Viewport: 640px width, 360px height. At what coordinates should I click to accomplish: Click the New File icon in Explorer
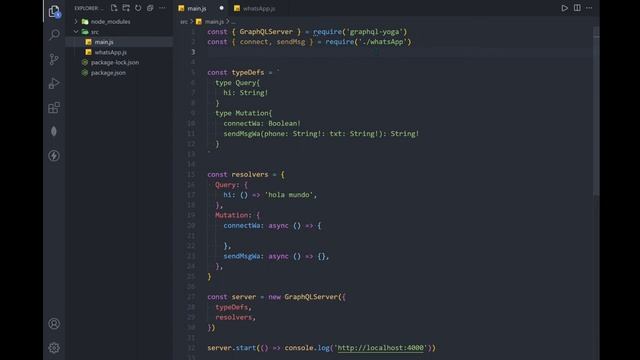pos(114,8)
